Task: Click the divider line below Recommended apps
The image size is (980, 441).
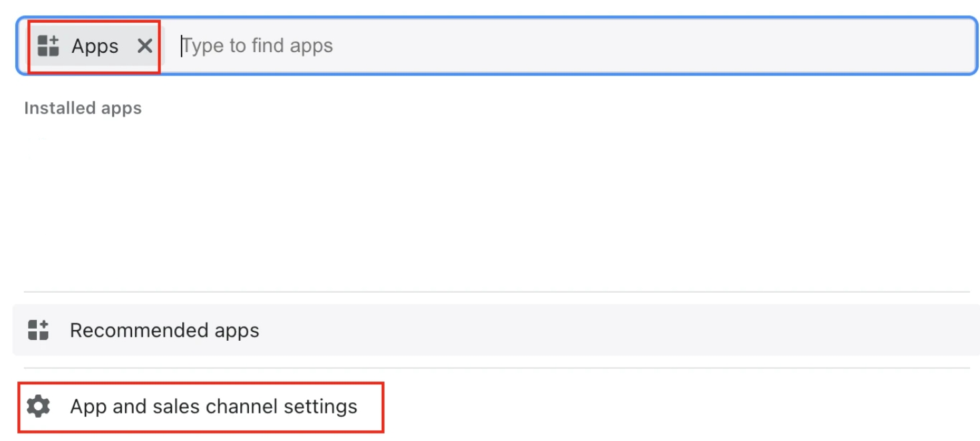Action: pyautogui.click(x=497, y=367)
